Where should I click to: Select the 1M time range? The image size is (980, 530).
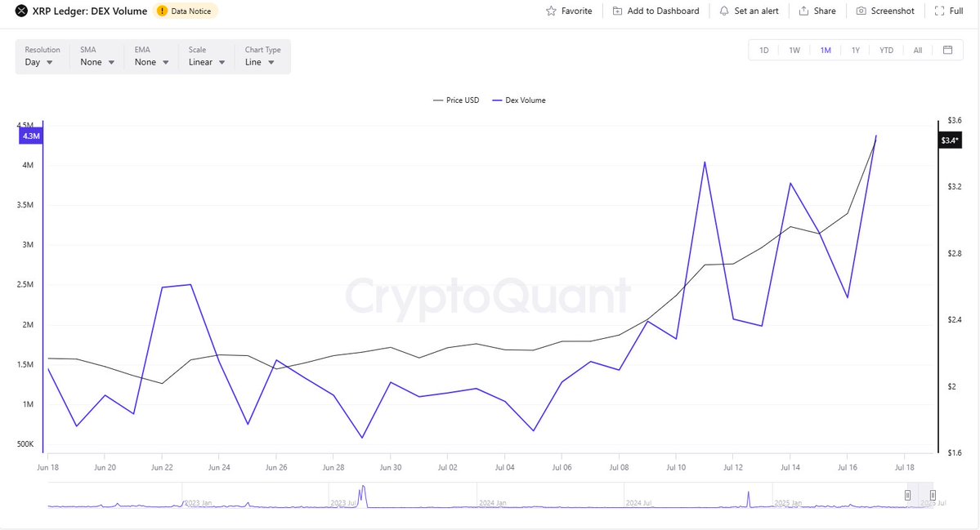coord(826,50)
